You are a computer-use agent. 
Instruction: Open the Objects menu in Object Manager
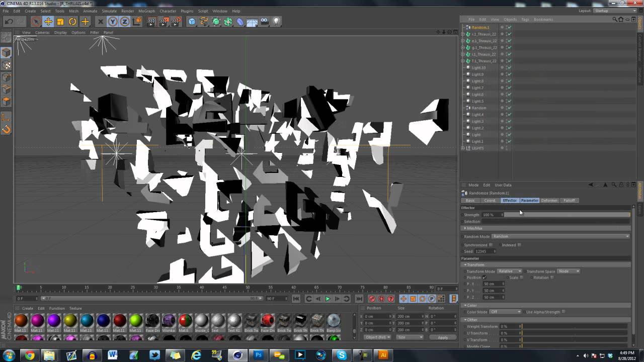tap(510, 19)
